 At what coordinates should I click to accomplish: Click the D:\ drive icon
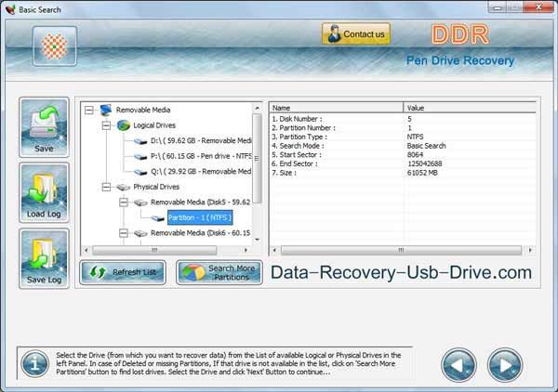(x=140, y=141)
